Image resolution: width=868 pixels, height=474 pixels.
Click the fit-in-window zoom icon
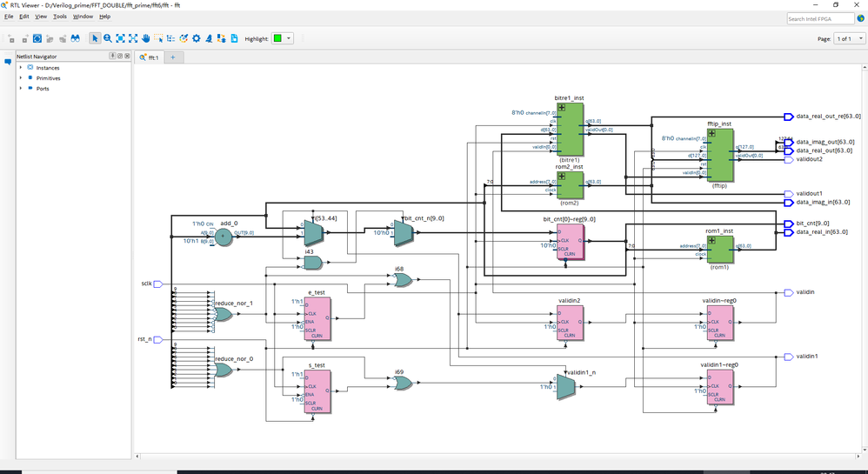[x=120, y=38]
